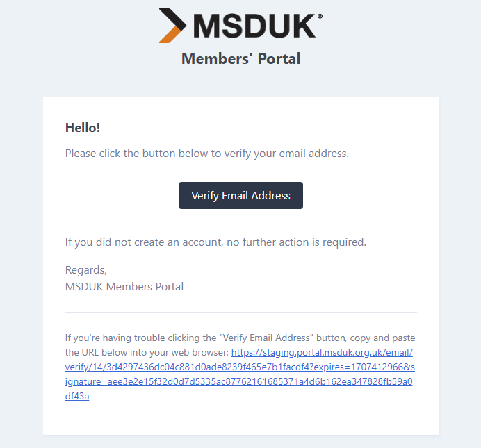Click the link line starting ignature=aee3e2e15
481x448 pixels.
pyautogui.click(x=238, y=381)
